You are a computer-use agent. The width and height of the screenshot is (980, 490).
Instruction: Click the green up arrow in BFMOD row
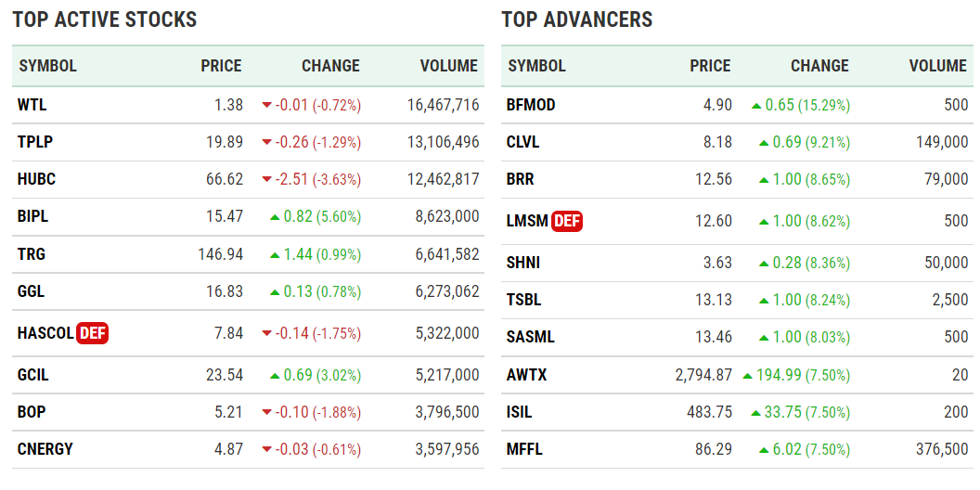tap(756, 106)
